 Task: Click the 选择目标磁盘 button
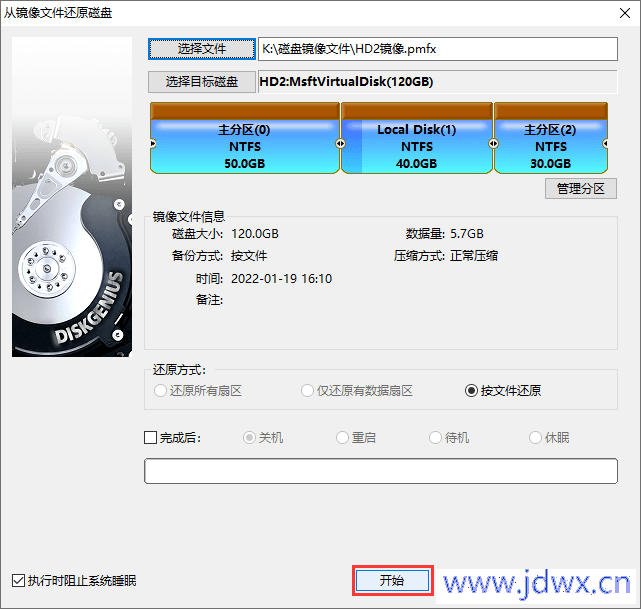tap(202, 82)
